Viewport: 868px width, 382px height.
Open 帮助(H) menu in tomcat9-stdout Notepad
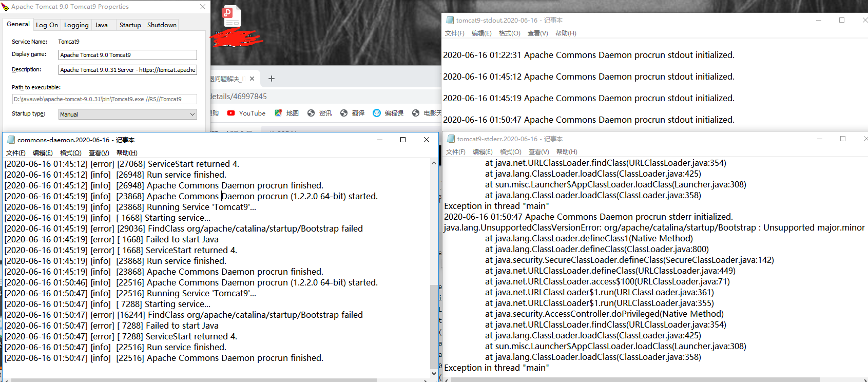click(x=566, y=33)
